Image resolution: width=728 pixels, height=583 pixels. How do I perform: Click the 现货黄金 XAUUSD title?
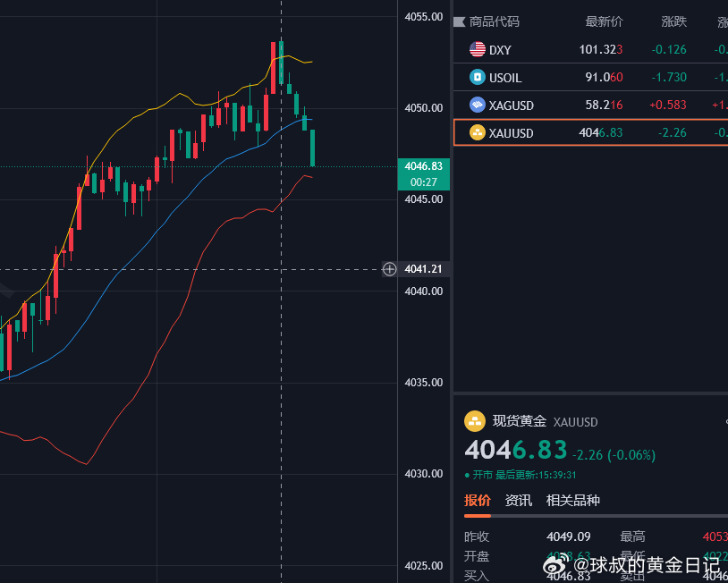(545, 421)
